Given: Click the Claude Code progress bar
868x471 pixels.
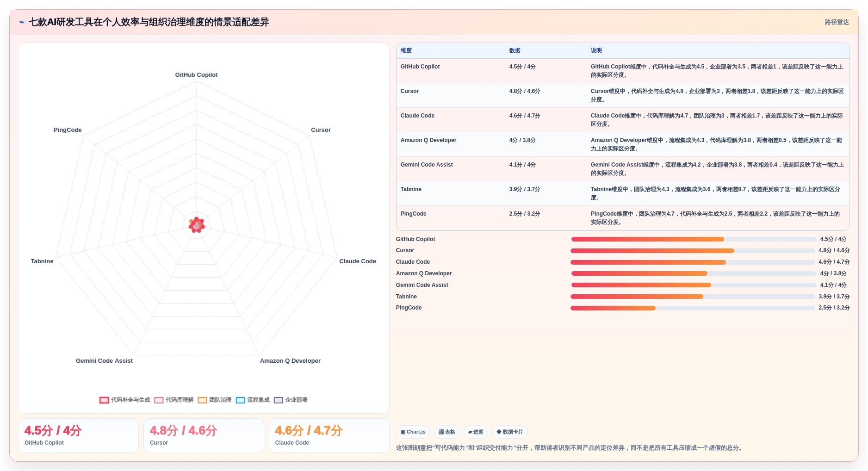Looking at the screenshot, I should pyautogui.click(x=693, y=262).
